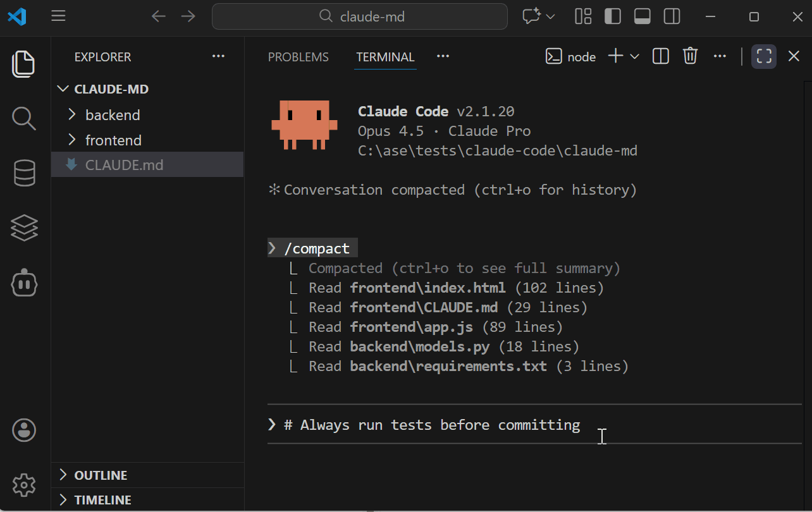
Task: Split the terminal
Action: tap(661, 56)
